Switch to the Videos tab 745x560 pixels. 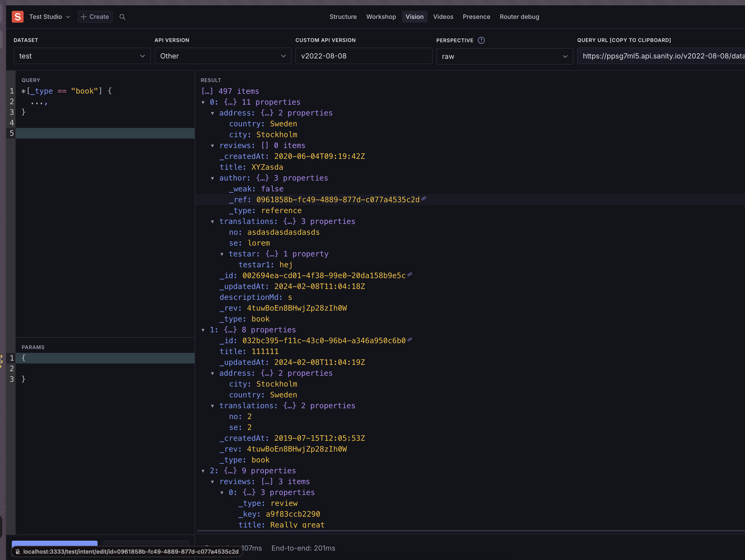point(443,17)
